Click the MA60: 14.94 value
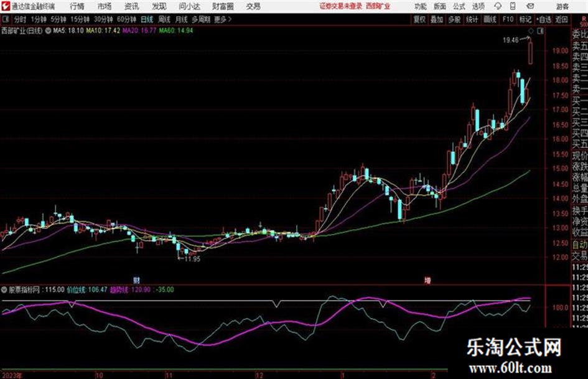588x379 pixels. [176, 30]
